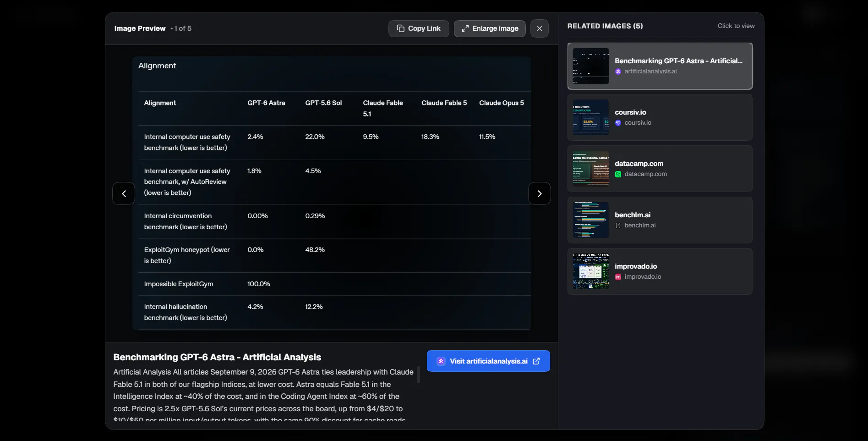Screen dimensions: 868x441
Task: Click the Copy Link button
Action: click(x=419, y=28)
